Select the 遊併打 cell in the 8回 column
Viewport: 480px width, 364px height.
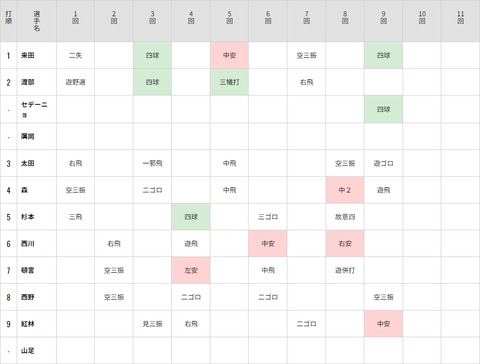(x=345, y=270)
